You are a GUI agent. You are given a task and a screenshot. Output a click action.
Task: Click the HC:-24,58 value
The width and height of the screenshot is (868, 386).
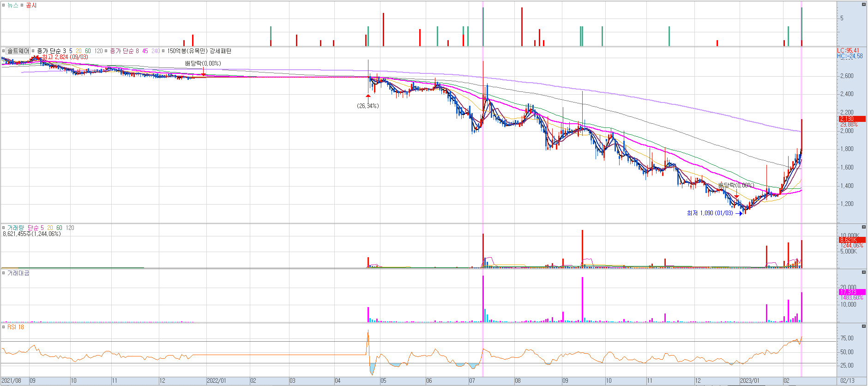[x=850, y=56]
